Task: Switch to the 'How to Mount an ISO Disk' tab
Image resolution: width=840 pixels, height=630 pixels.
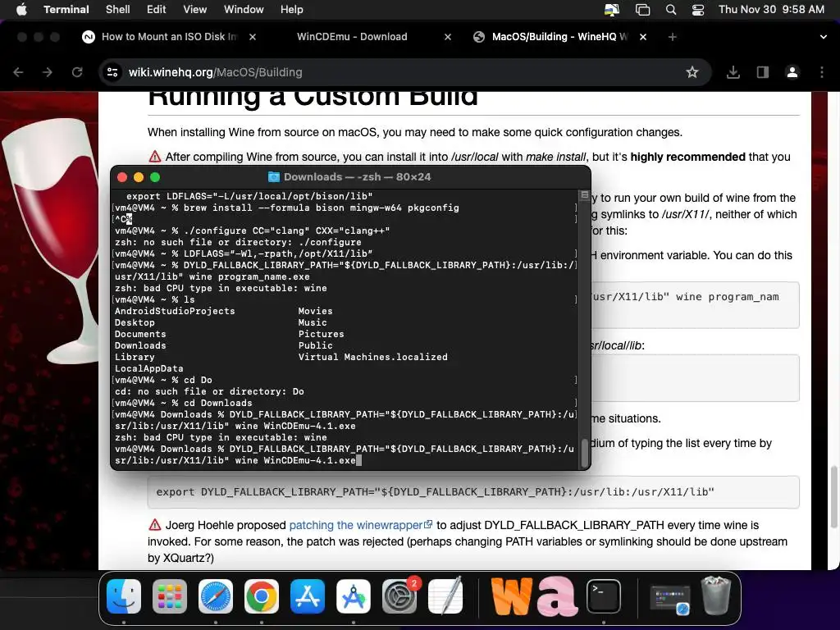Action: (x=168, y=37)
